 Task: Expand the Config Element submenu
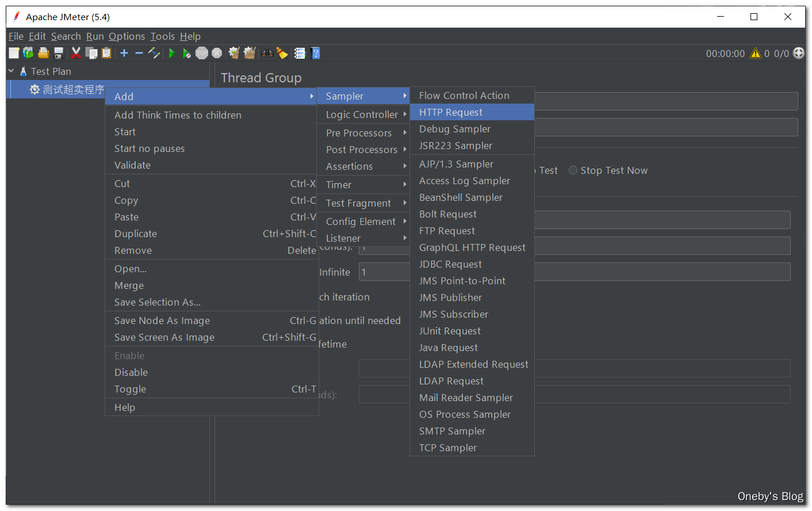[363, 222]
